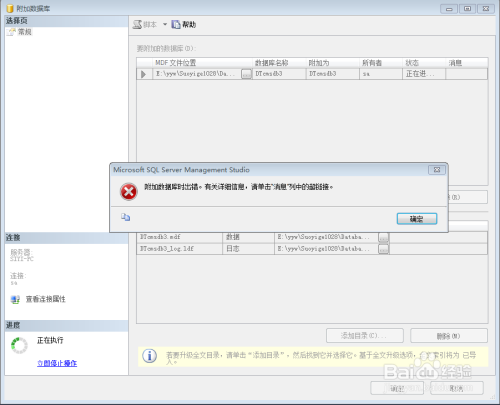Click the progress spinner icon
Screen dimensions: 500x405
point(19,345)
